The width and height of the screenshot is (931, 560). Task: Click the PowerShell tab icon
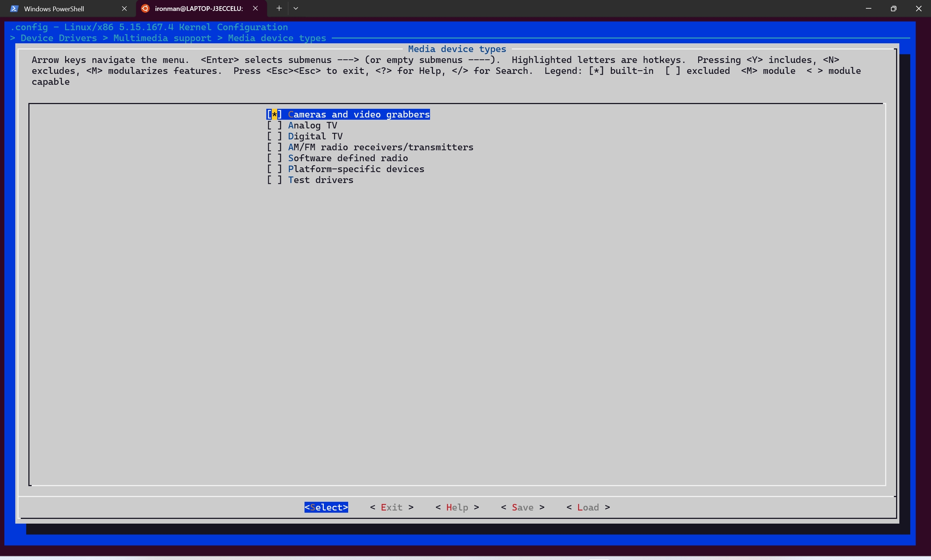[14, 9]
